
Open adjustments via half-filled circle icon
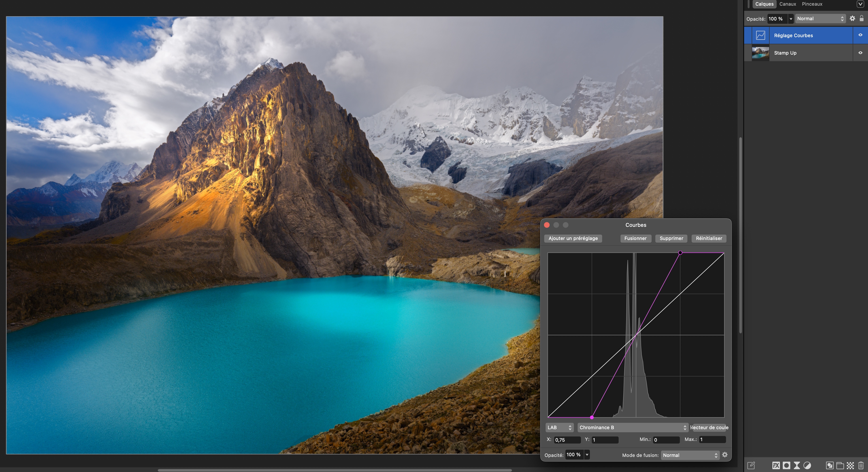[x=807, y=465]
